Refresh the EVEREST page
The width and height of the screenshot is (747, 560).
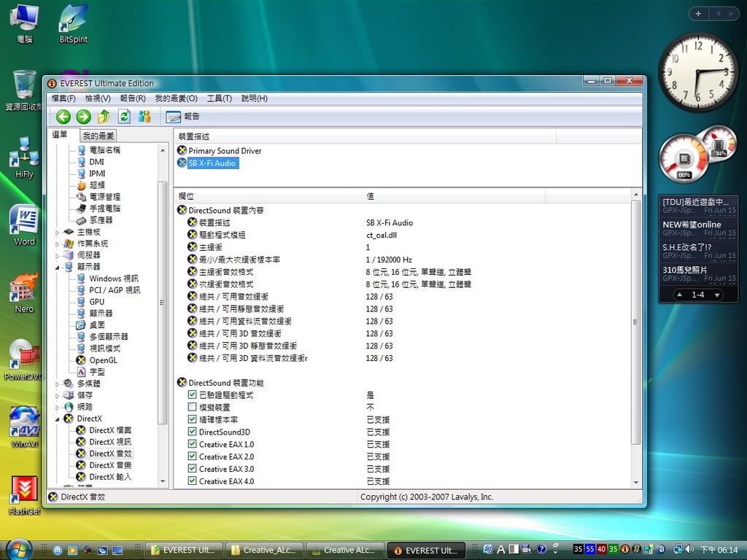click(124, 116)
